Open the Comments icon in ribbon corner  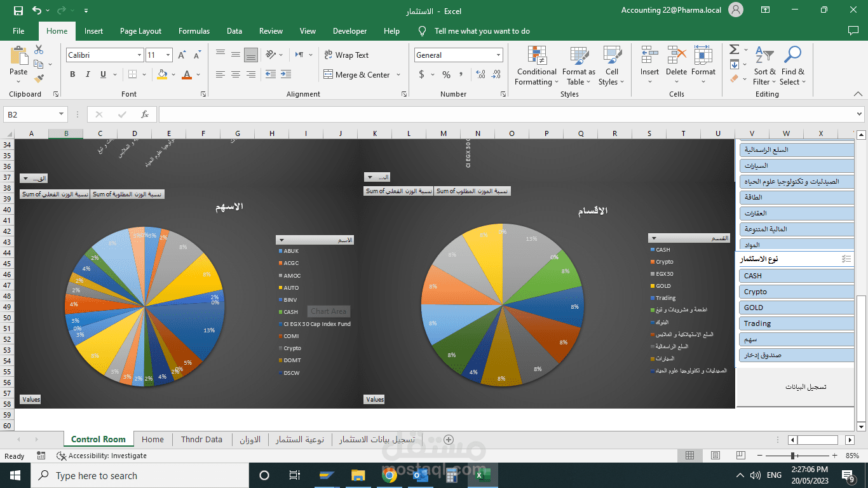pyautogui.click(x=853, y=30)
